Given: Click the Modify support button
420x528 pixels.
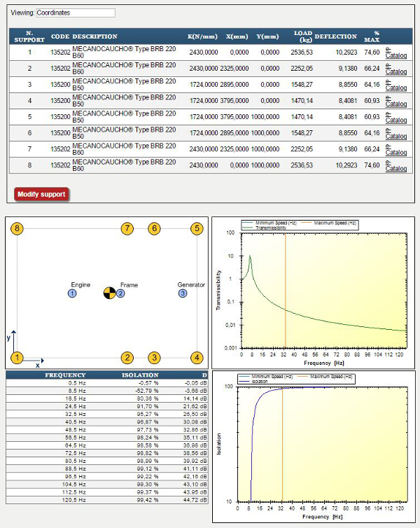Looking at the screenshot, I should (x=41, y=194).
